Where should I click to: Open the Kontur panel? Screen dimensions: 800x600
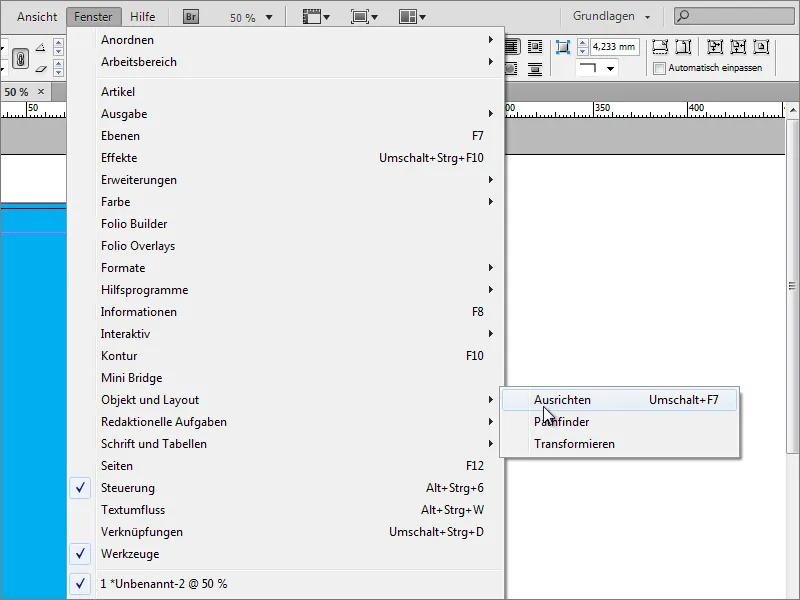coord(287,356)
